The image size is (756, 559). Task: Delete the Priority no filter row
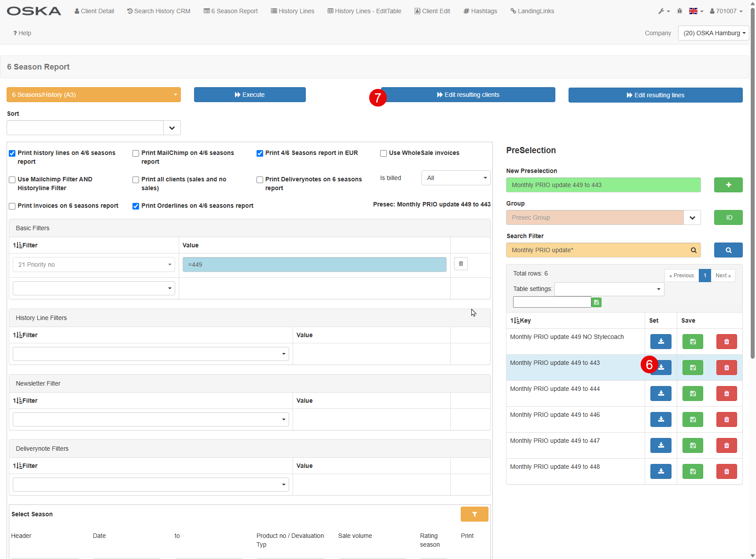coord(461,264)
